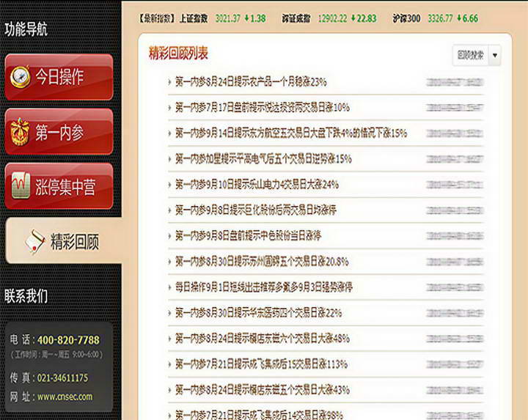Select the 精彩回顾 tab
The height and width of the screenshot is (420, 528).
point(64,240)
